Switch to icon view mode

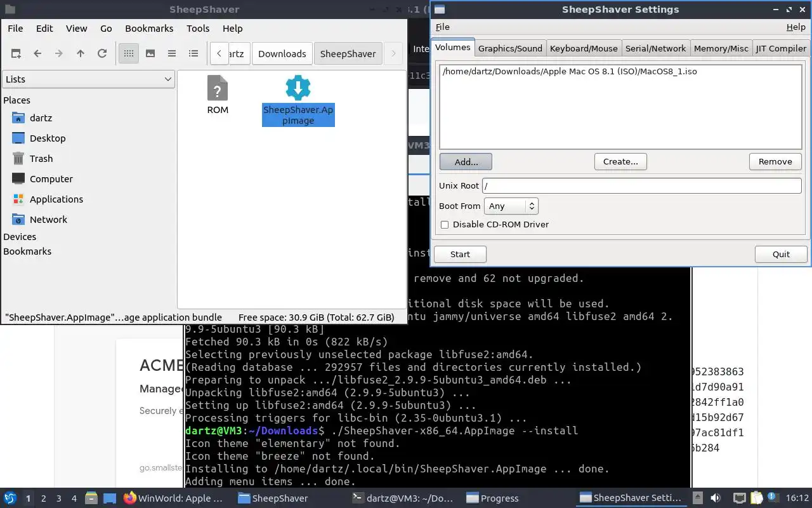coord(129,54)
